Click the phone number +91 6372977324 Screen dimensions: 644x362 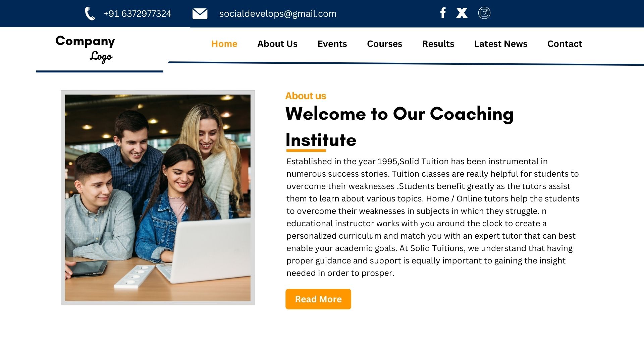(138, 14)
